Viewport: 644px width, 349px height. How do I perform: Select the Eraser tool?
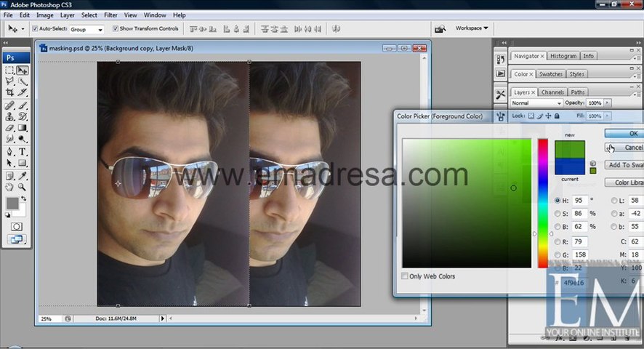coord(10,128)
